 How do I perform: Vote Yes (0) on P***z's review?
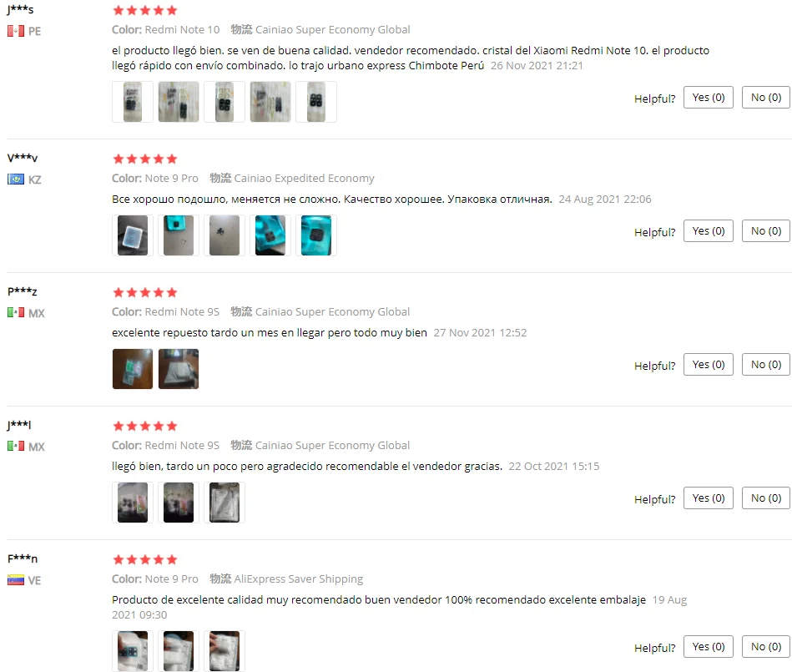pos(709,364)
